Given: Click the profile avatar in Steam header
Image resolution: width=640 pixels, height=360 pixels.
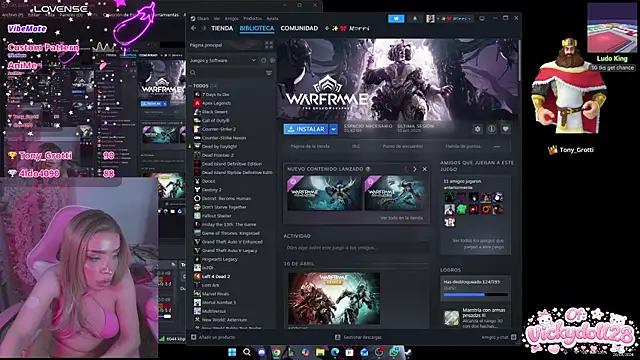Looking at the screenshot, I should pos(430,19).
